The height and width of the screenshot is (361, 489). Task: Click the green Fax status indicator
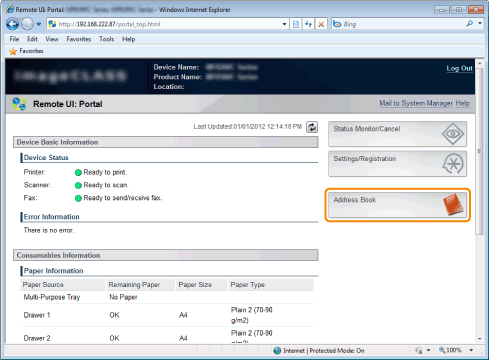point(78,198)
